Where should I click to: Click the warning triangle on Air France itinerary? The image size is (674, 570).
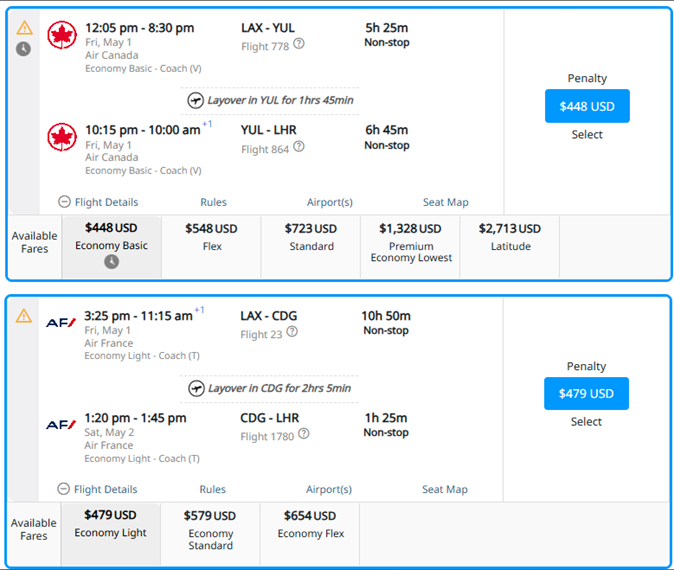(24, 316)
